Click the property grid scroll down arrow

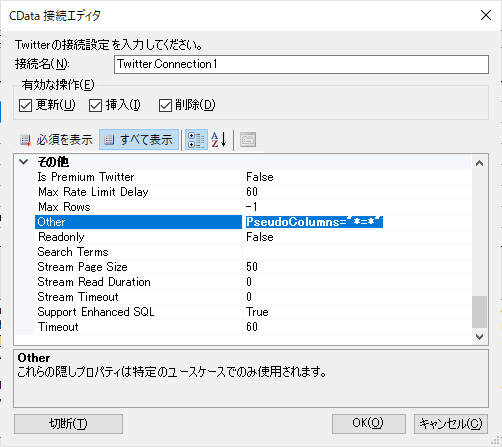[x=480, y=337]
